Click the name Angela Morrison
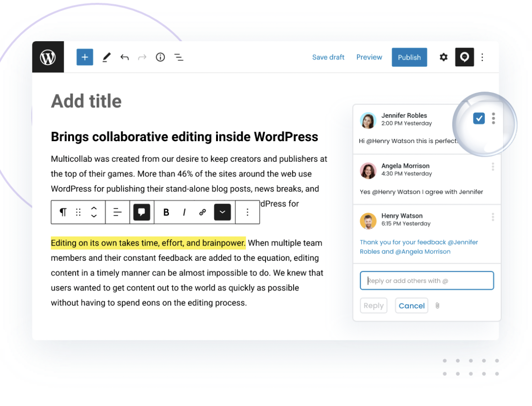Image resolution: width=532 pixels, height=406 pixels. click(x=406, y=166)
